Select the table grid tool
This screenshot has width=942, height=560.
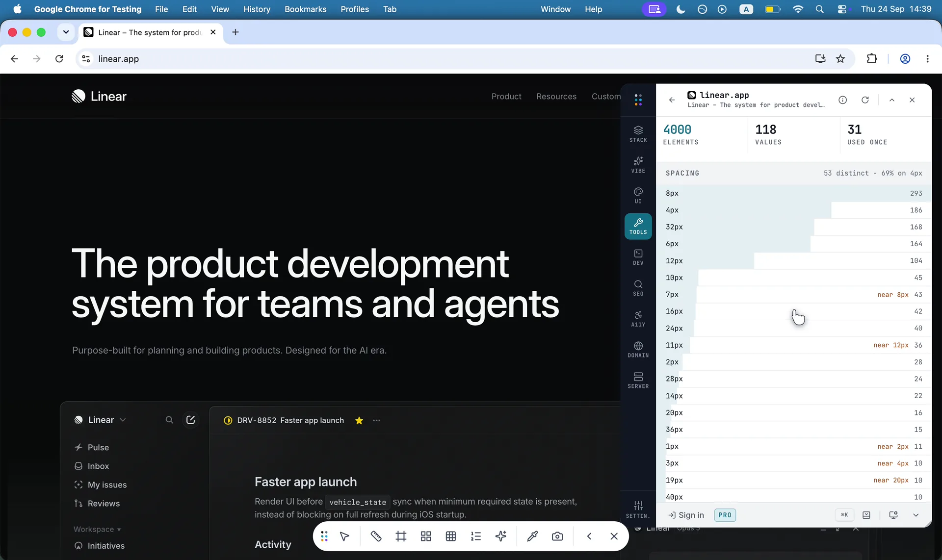451,536
